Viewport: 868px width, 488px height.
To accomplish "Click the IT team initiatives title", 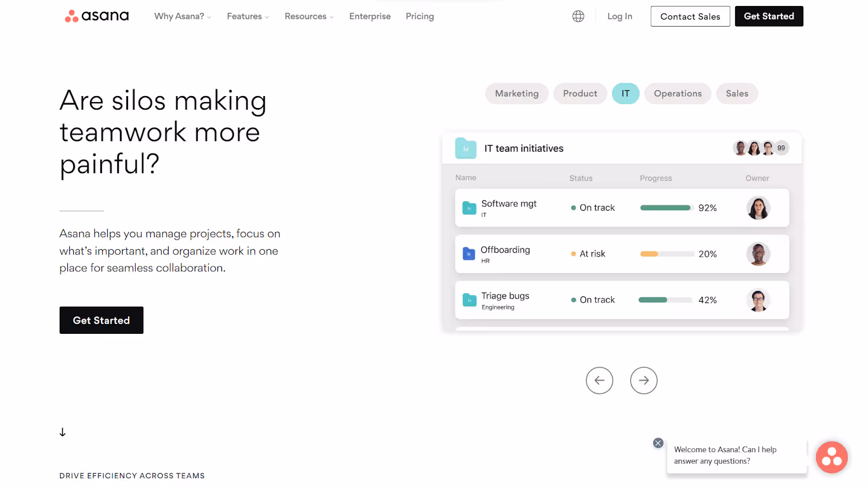I will pos(524,148).
